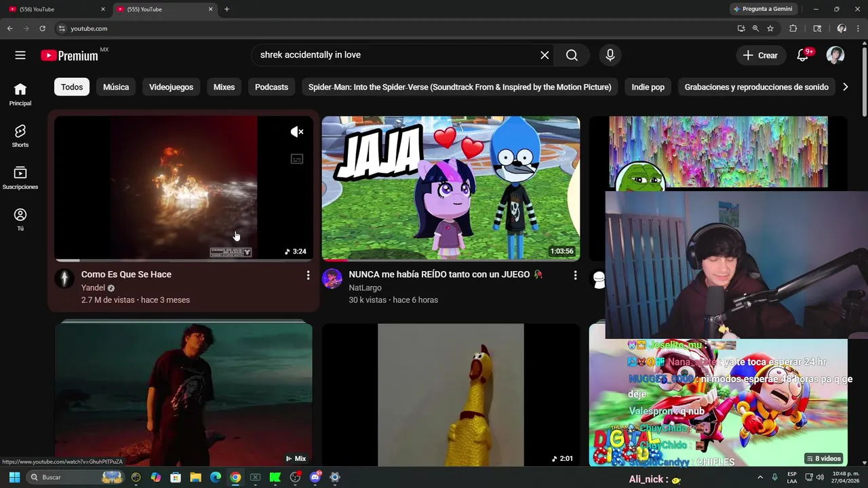868x488 pixels.
Task: Select the Música filter chip
Action: [x=116, y=87]
